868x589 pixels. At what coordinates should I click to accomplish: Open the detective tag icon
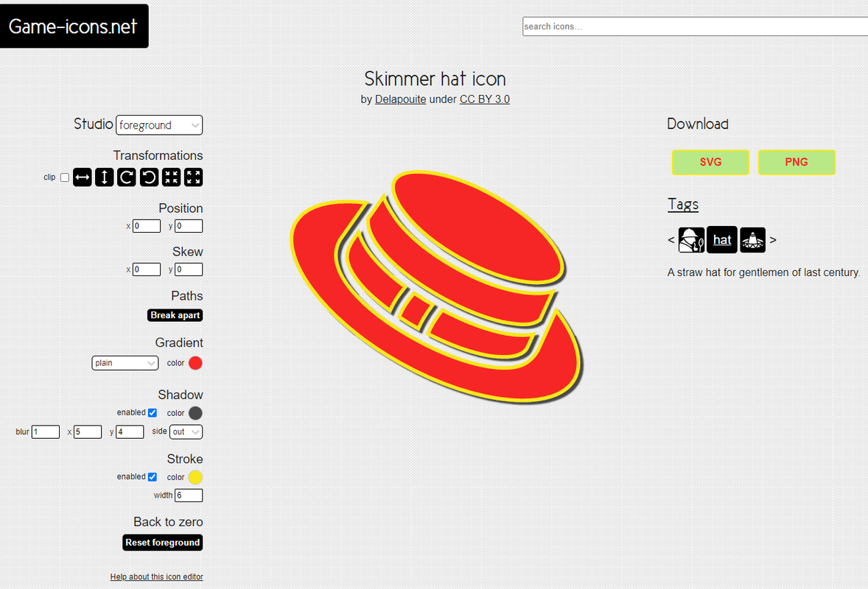(x=691, y=240)
